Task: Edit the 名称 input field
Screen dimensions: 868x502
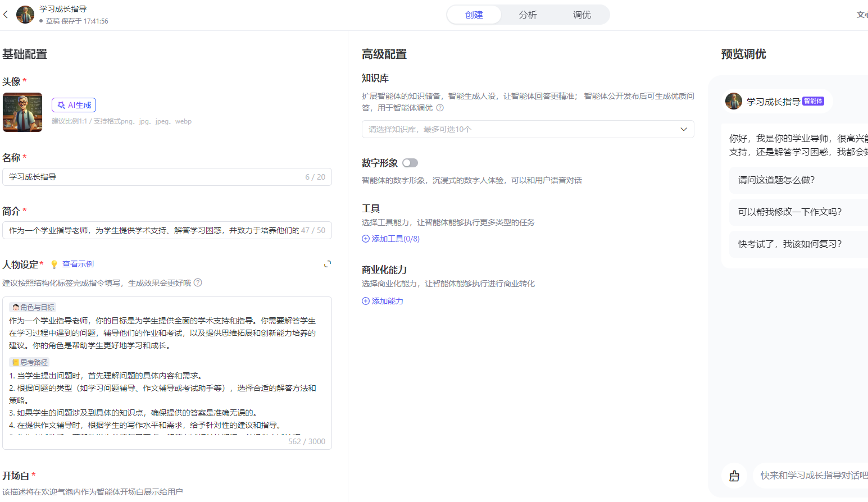Action: [167, 177]
